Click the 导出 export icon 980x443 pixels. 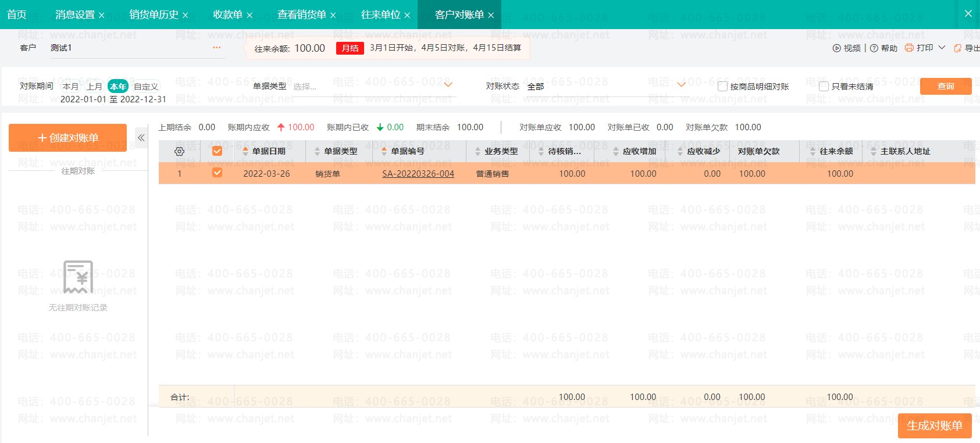957,48
